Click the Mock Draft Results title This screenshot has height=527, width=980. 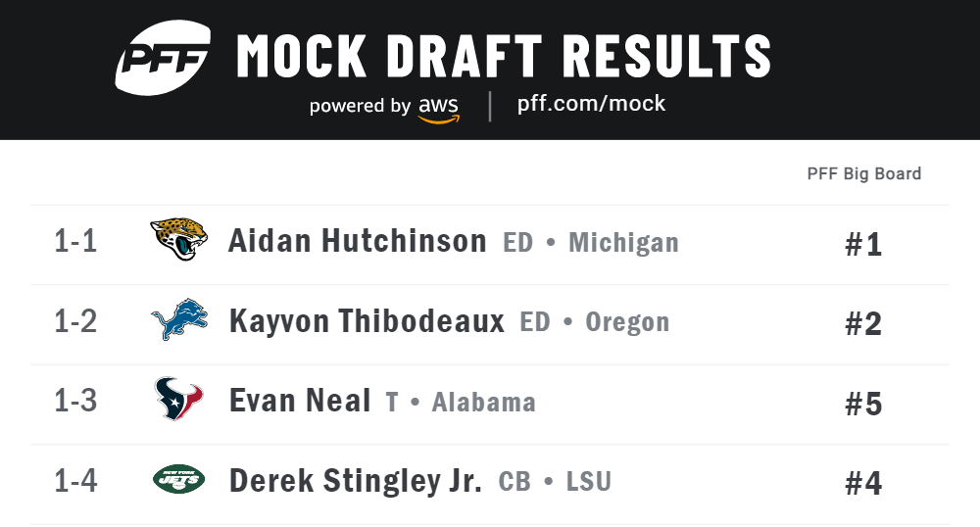[504, 56]
